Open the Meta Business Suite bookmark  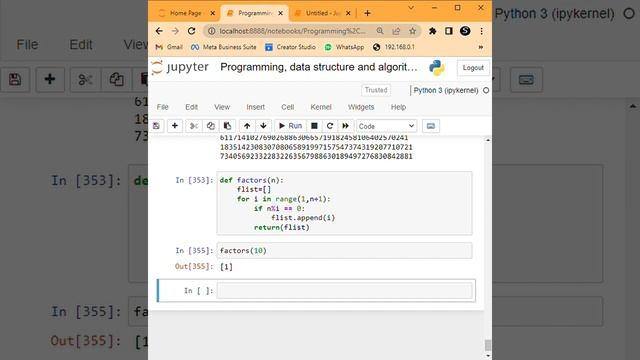click(x=224, y=47)
